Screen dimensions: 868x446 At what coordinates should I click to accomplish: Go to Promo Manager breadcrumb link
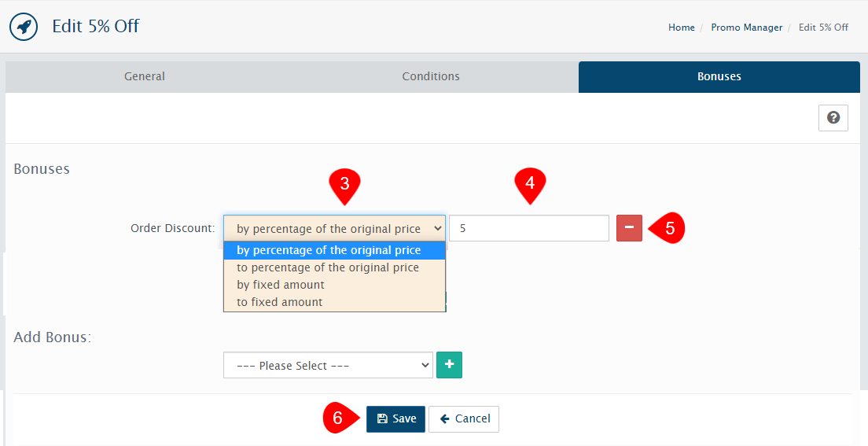click(746, 28)
